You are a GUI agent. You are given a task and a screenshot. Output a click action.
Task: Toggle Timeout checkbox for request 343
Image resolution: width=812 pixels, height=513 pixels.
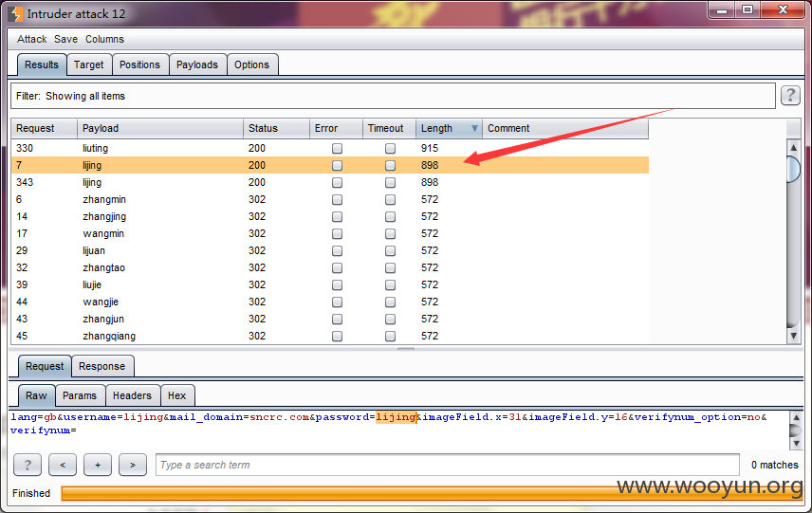[x=391, y=183]
